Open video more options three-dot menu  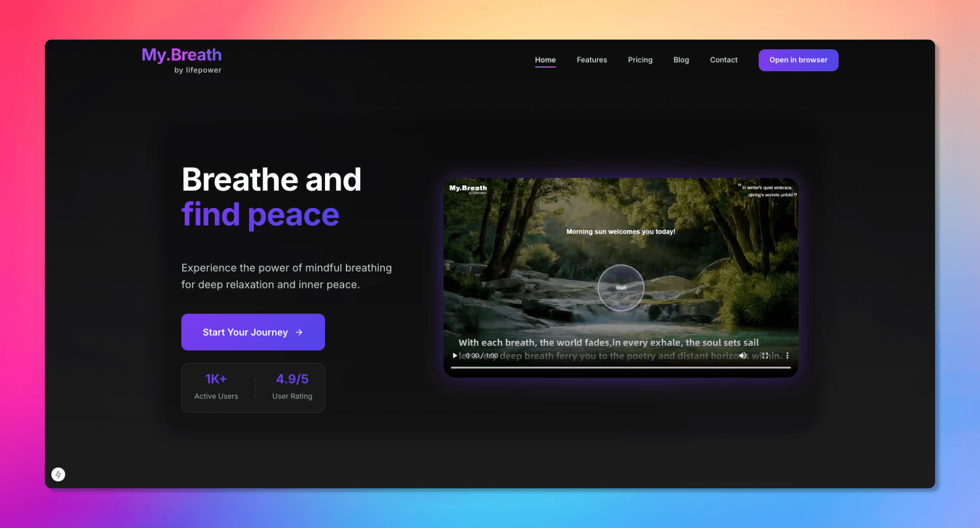(787, 355)
